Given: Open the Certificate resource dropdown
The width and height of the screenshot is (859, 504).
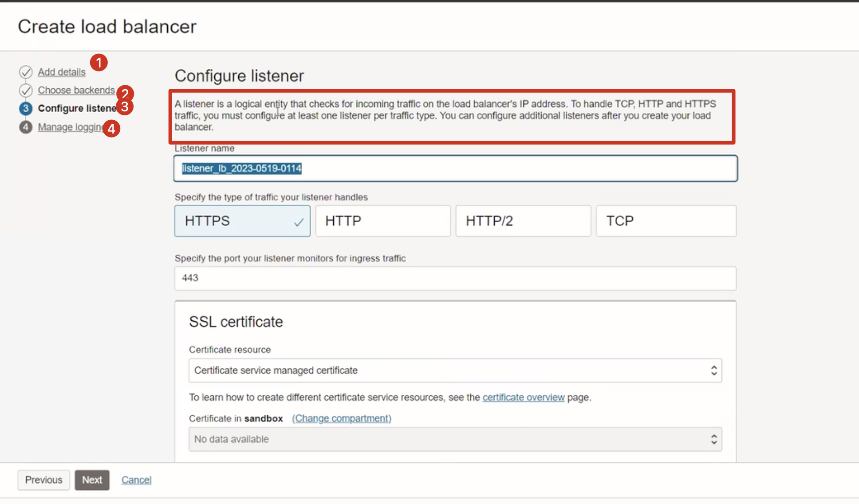Looking at the screenshot, I should click(x=455, y=370).
